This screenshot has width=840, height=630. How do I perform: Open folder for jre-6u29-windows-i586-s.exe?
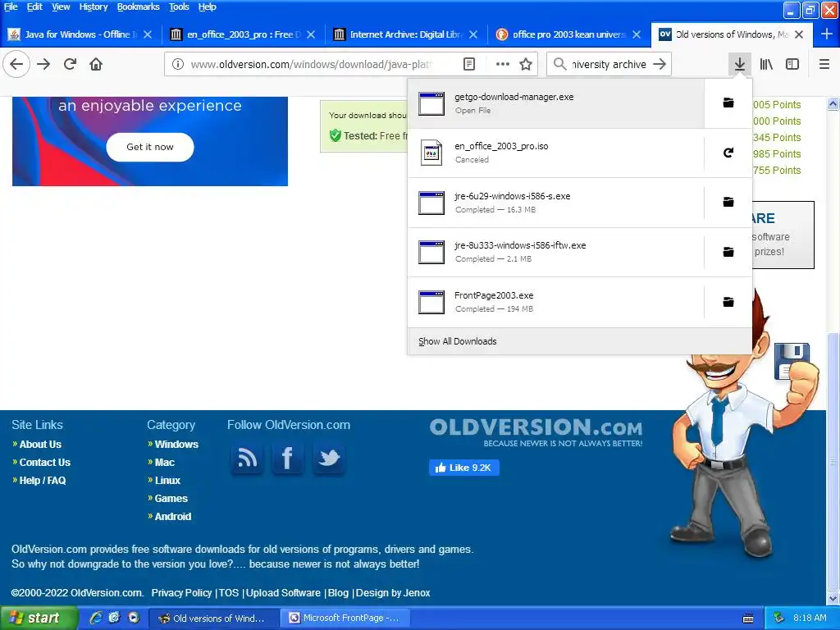point(728,202)
